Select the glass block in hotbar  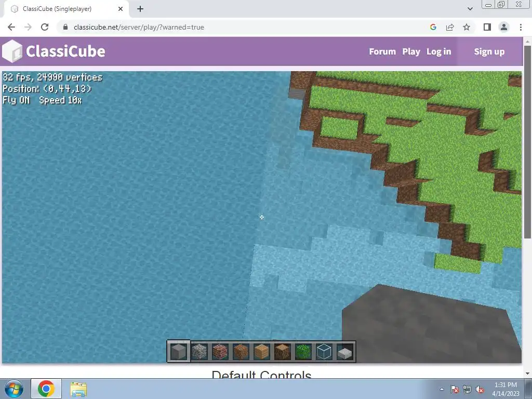pyautogui.click(x=324, y=352)
